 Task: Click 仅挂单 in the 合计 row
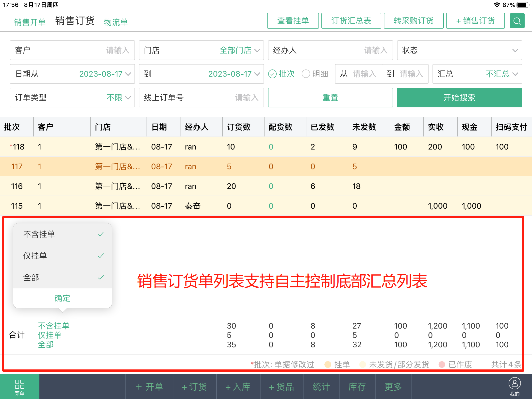point(50,335)
